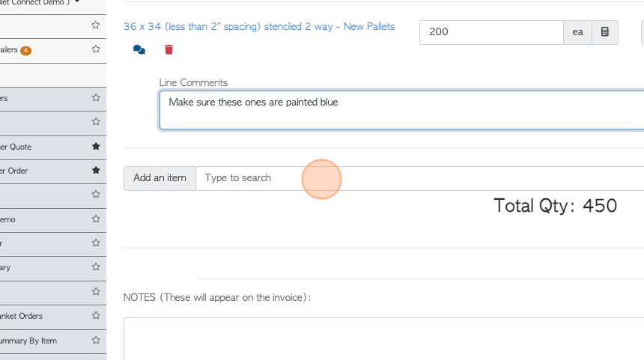Click the line comments chat icon
Screen dimensions: 644x360
(139, 49)
